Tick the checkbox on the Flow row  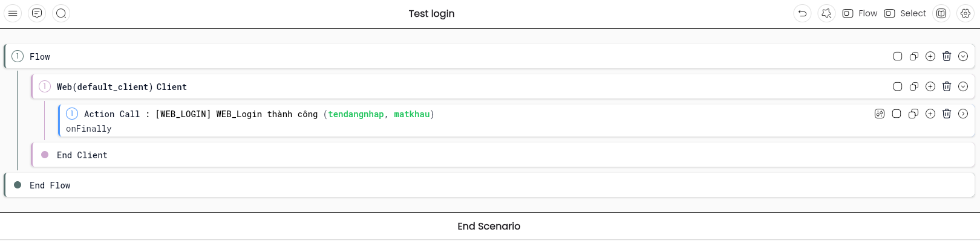click(898, 56)
